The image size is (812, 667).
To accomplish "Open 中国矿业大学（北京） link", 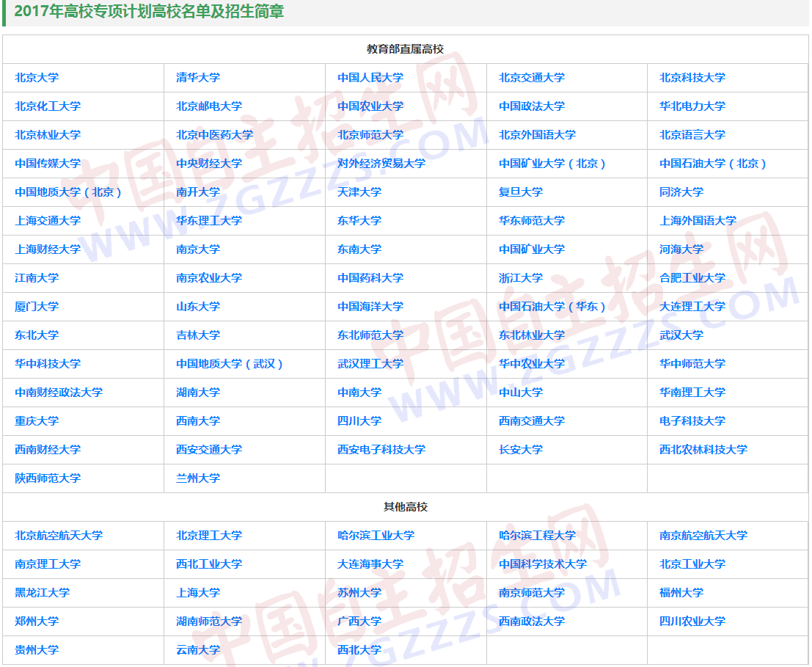I will (x=552, y=164).
